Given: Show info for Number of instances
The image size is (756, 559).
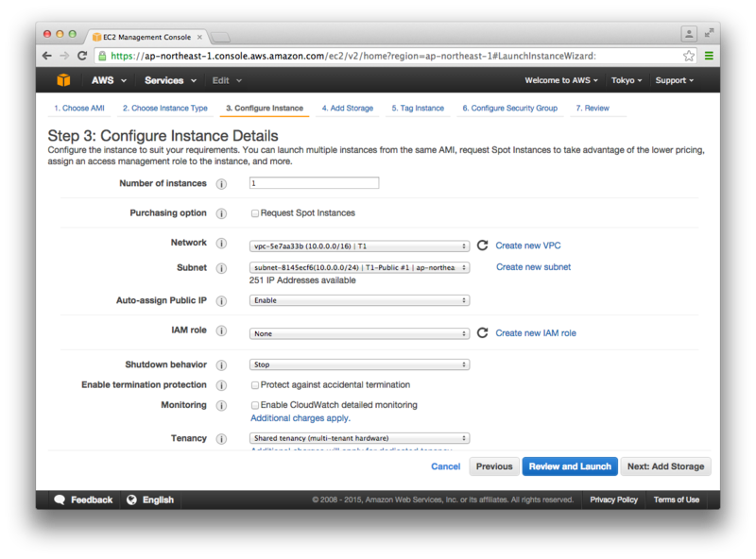Looking at the screenshot, I should coord(221,184).
